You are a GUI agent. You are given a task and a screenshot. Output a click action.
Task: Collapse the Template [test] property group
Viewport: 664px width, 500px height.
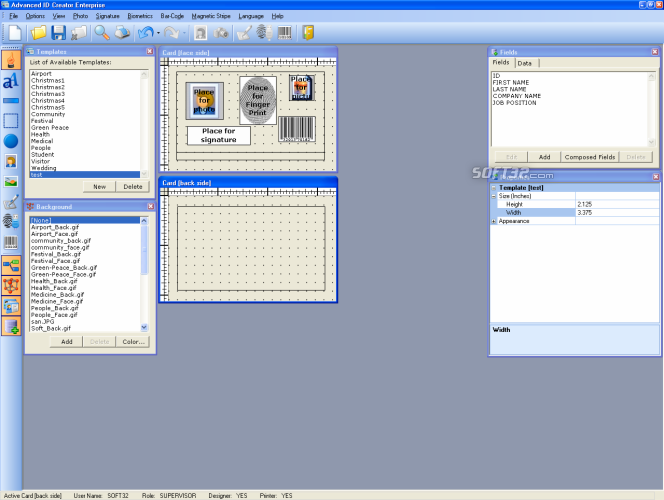[494, 188]
